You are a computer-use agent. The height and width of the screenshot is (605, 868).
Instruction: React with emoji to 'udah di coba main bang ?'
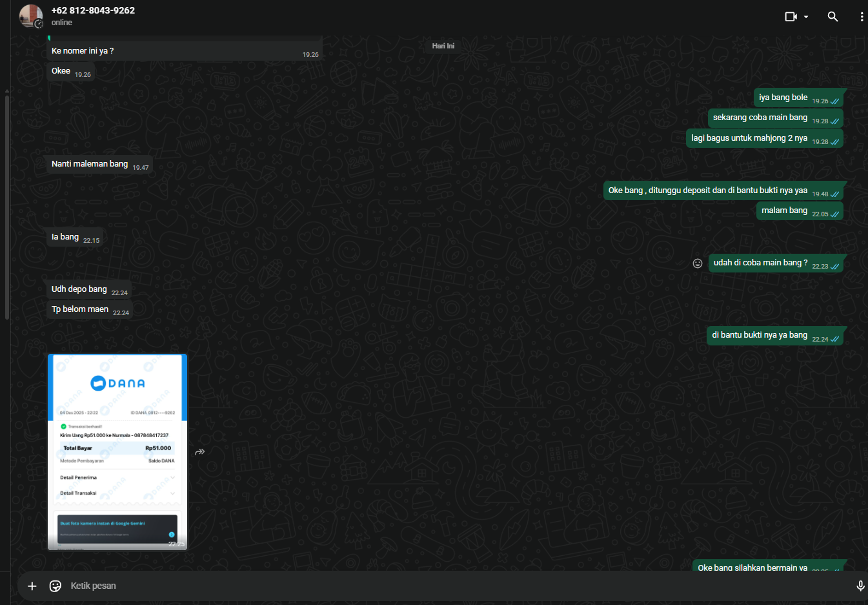pyautogui.click(x=698, y=263)
